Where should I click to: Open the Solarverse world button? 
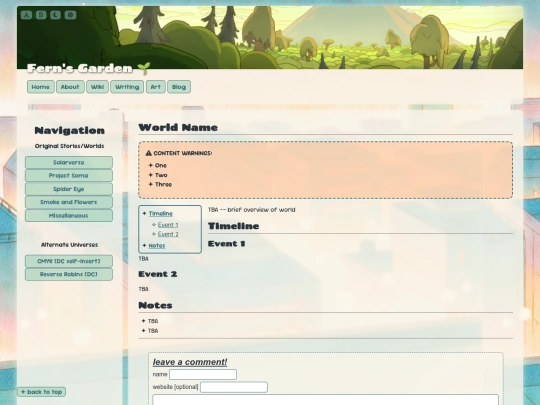(x=69, y=163)
